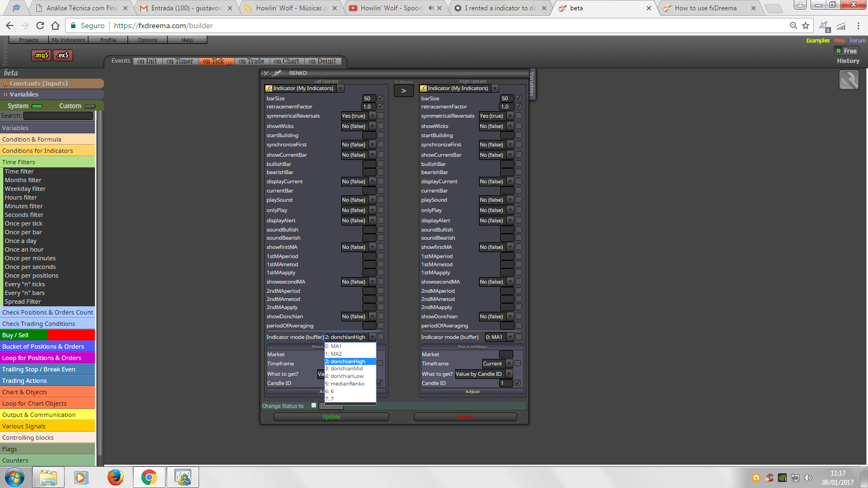This screenshot has height=488, width=868.
Task: Close the RENKO block dialog
Action: click(266, 73)
